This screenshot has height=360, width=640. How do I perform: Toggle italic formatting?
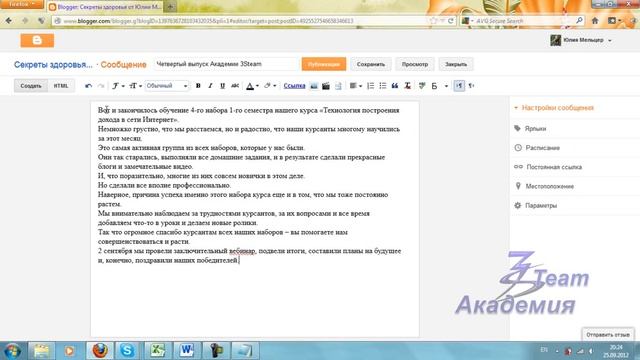(210, 86)
